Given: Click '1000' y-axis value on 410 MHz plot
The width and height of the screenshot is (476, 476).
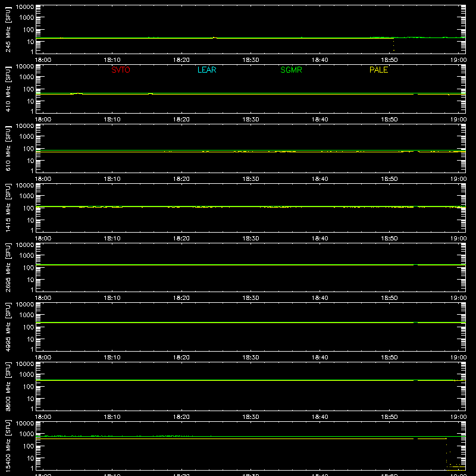Looking at the screenshot, I should pyautogui.click(x=27, y=77).
